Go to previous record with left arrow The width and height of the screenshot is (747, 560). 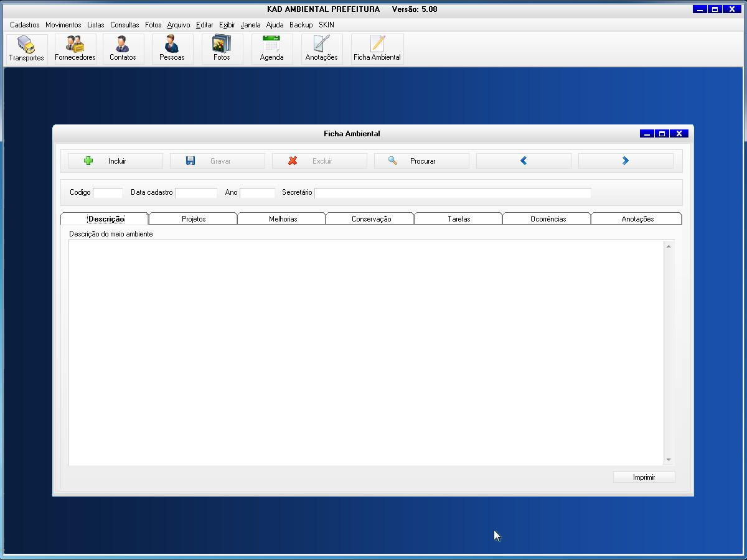click(x=524, y=161)
